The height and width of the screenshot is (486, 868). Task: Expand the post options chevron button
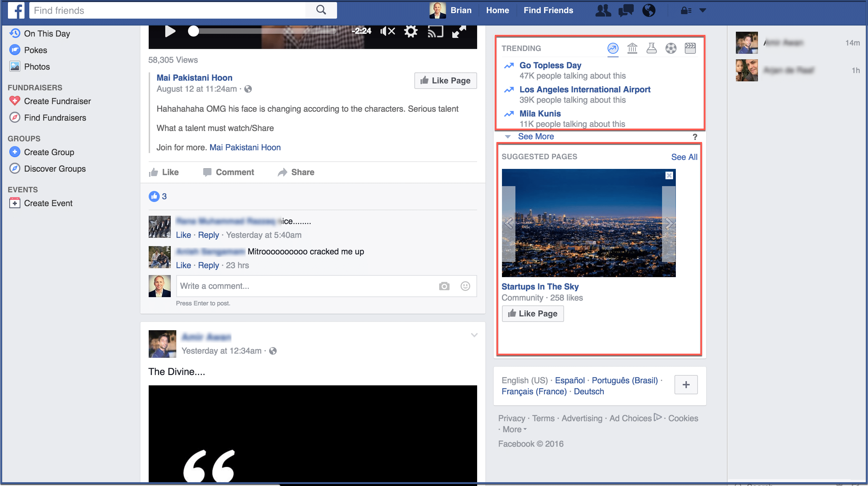pos(475,335)
